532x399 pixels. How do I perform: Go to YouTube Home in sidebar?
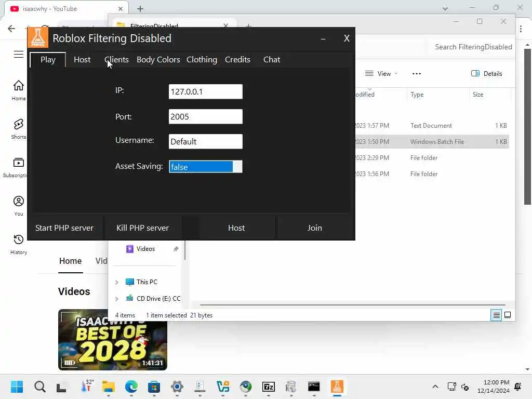click(19, 90)
